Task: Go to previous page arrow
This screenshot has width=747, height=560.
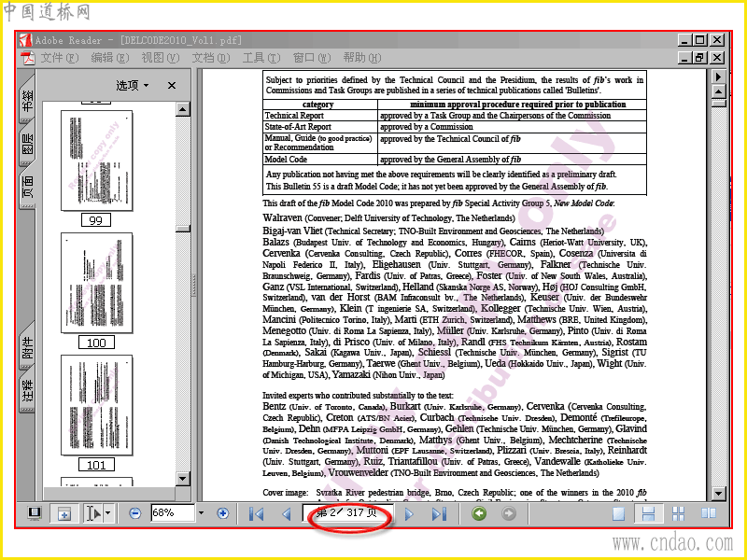Action: (x=286, y=514)
